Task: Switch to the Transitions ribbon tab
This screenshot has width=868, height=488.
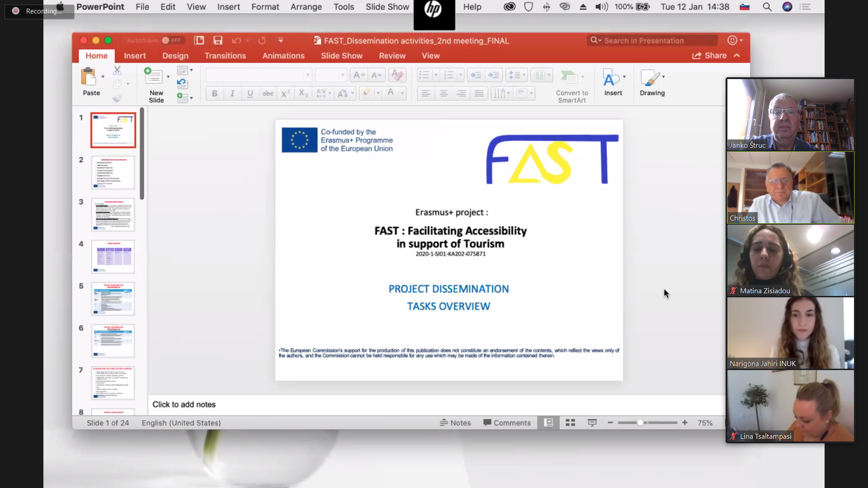Action: click(225, 56)
